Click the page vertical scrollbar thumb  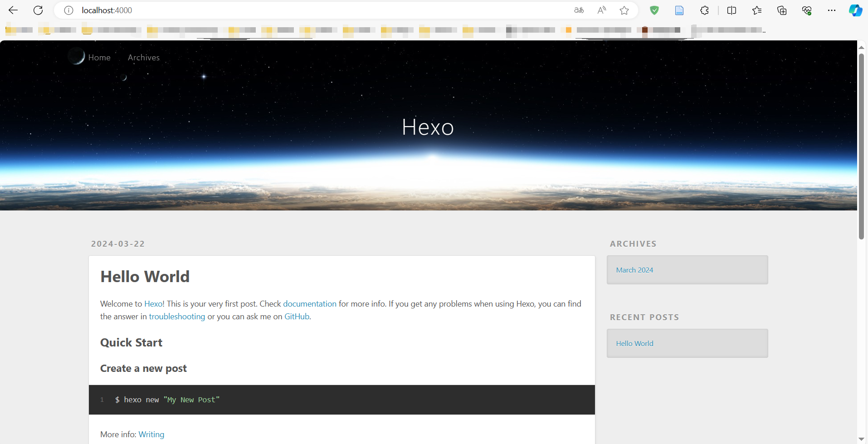tap(861, 146)
